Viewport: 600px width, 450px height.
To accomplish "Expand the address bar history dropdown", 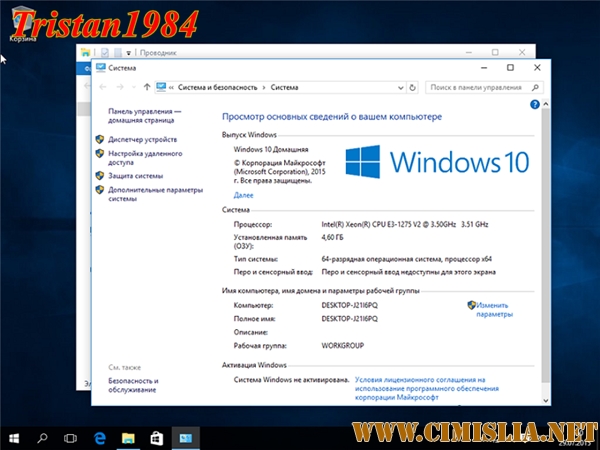I will (x=400, y=88).
